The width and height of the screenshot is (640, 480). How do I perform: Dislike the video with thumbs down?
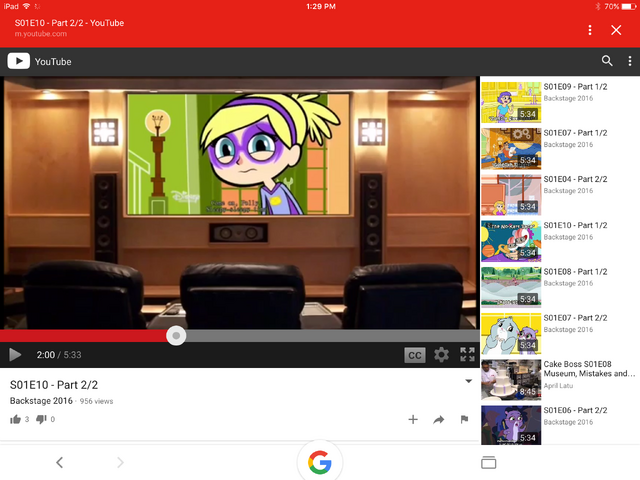41,419
